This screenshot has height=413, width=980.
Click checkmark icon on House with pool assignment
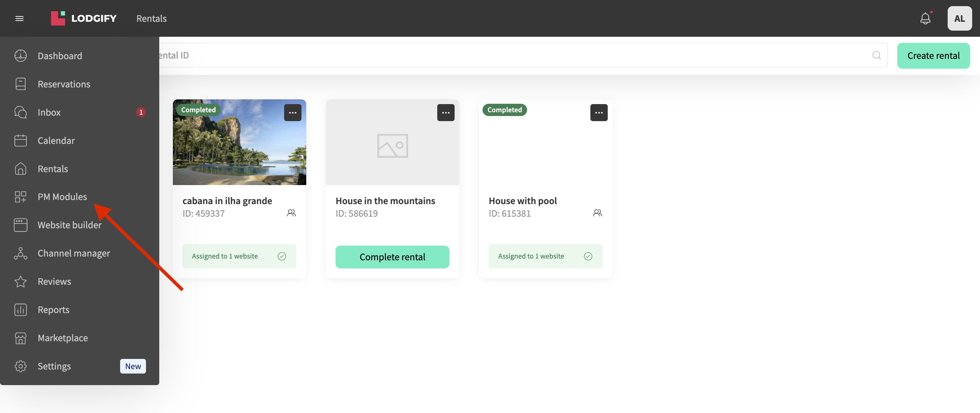click(x=588, y=256)
